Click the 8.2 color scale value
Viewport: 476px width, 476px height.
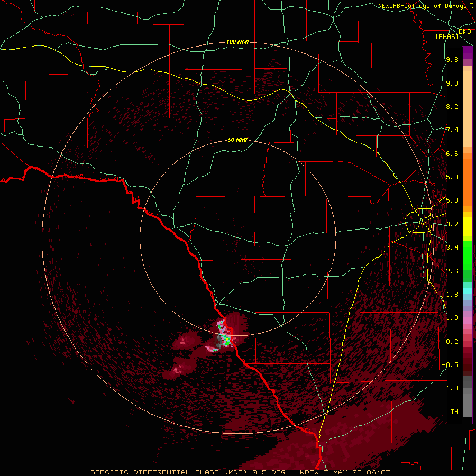[x=452, y=106]
